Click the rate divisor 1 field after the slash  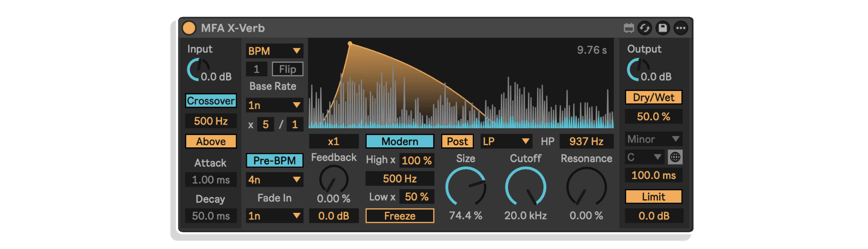[295, 124]
